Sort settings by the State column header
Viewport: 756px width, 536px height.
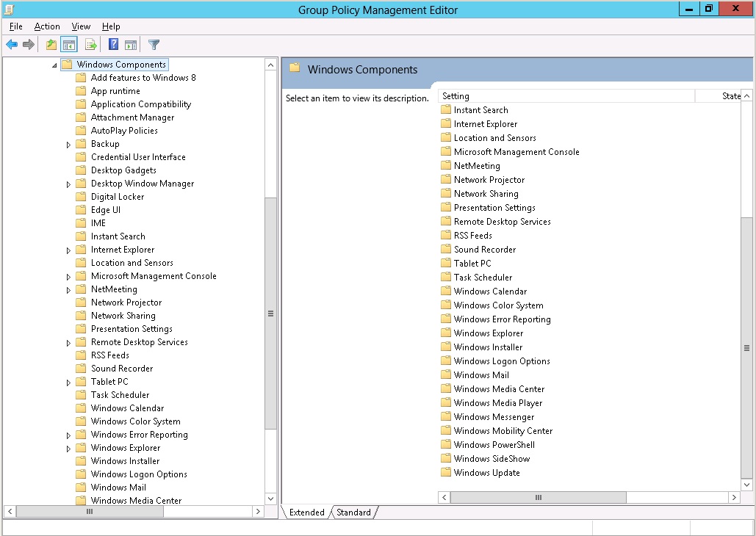[715, 95]
